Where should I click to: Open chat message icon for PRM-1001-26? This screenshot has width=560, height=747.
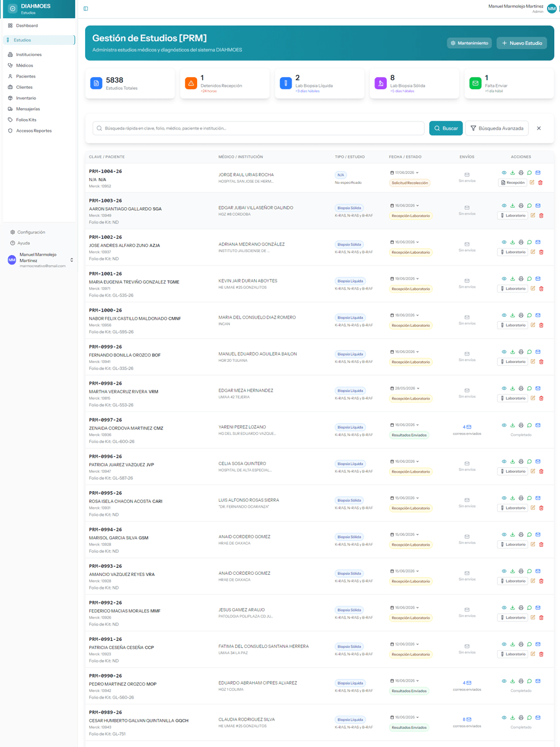pyautogui.click(x=530, y=279)
